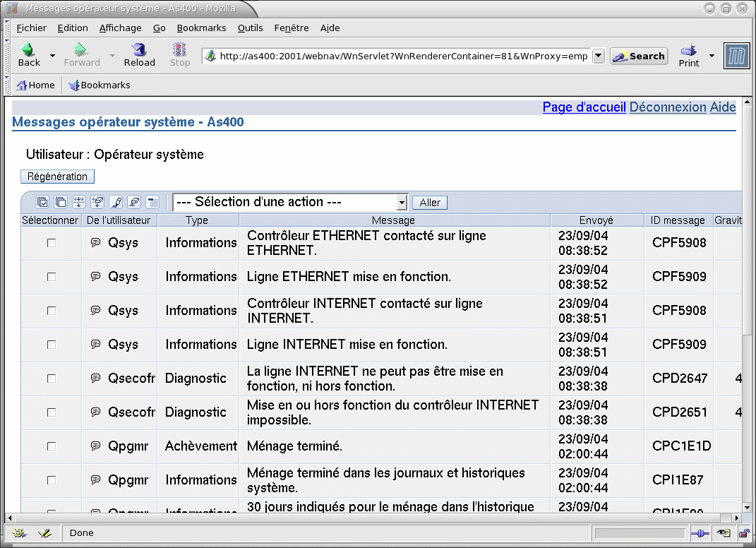Image resolution: width=756 pixels, height=548 pixels.
Task: Click the scroll down arrow on the vertical scrollbar
Action: [747, 508]
